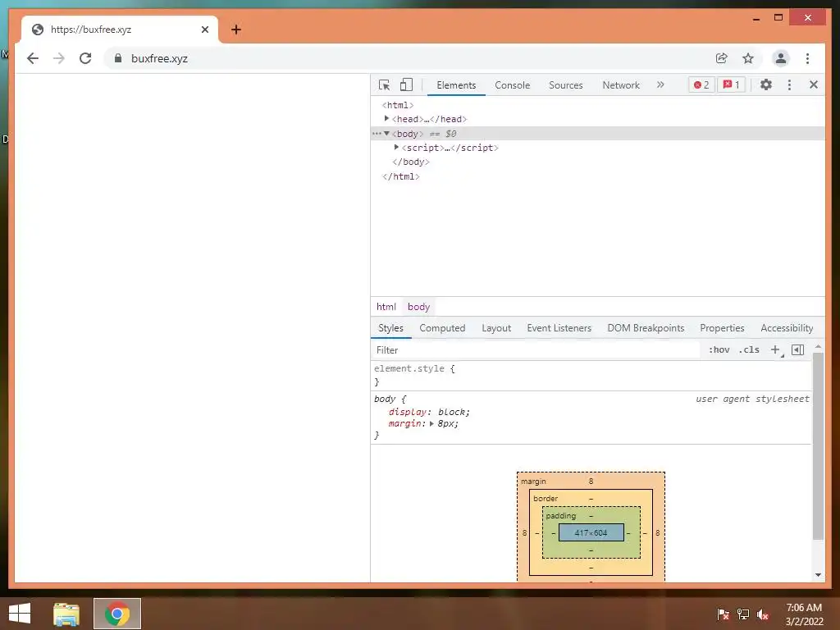This screenshot has width=840, height=630.
Task: Collapse the body element node
Action: (x=386, y=134)
